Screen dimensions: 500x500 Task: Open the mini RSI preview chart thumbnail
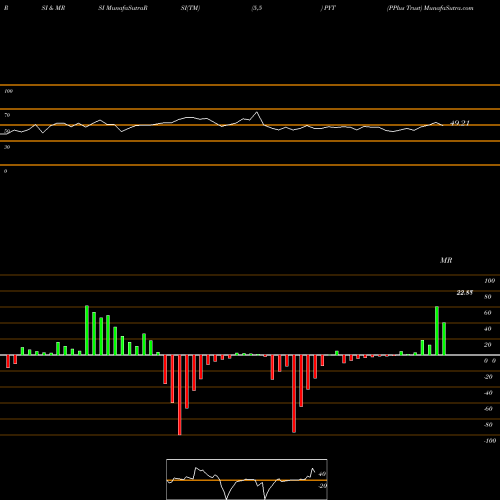click(x=247, y=479)
